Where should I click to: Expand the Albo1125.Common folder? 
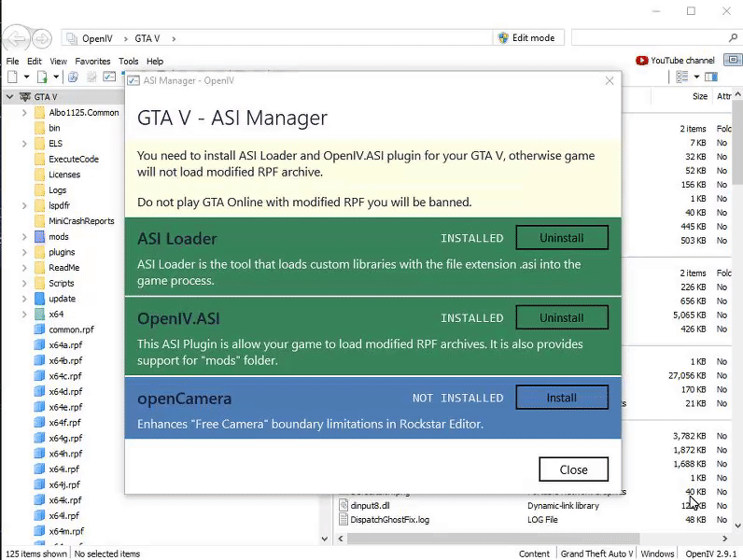(24, 113)
